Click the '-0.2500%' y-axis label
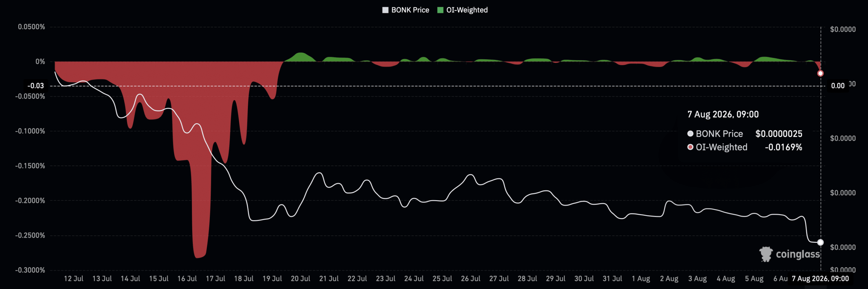Viewport: 868px width, 289px height. pos(30,235)
